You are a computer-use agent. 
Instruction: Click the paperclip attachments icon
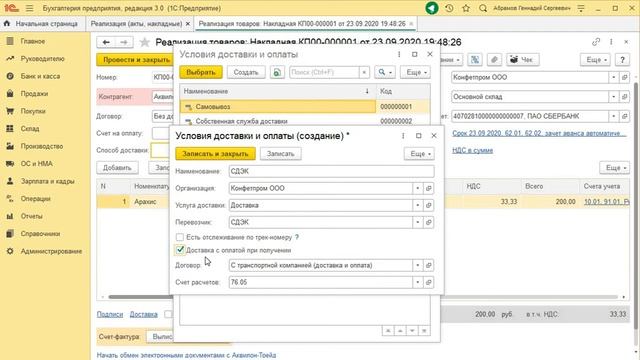[x=494, y=60]
